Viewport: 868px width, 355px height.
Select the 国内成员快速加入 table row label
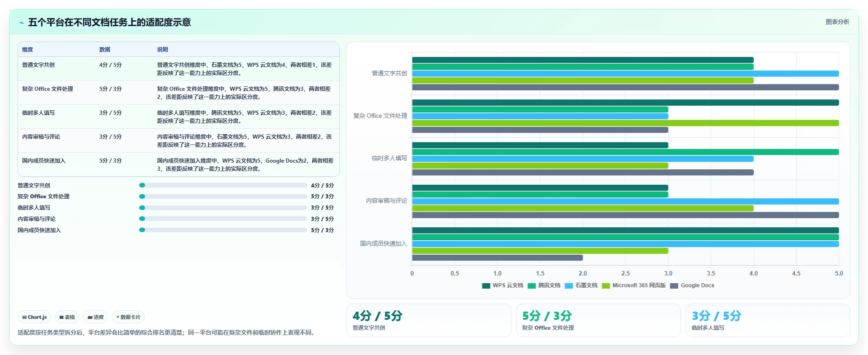point(44,161)
